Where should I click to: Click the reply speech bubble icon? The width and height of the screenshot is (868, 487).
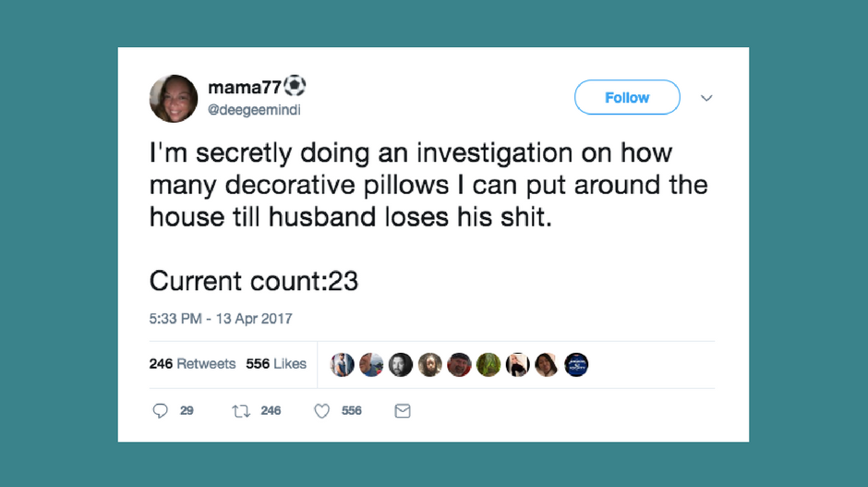coord(160,411)
